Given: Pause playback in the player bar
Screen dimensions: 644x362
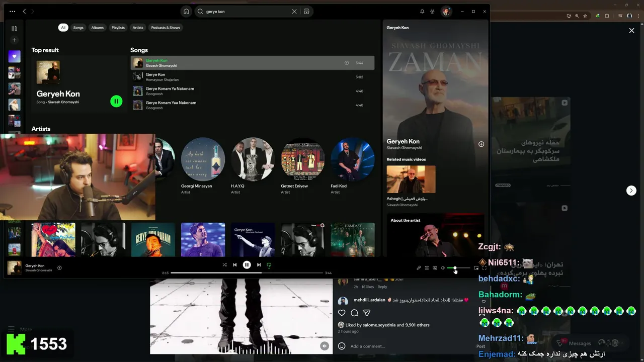Looking at the screenshot, I should tap(247, 265).
